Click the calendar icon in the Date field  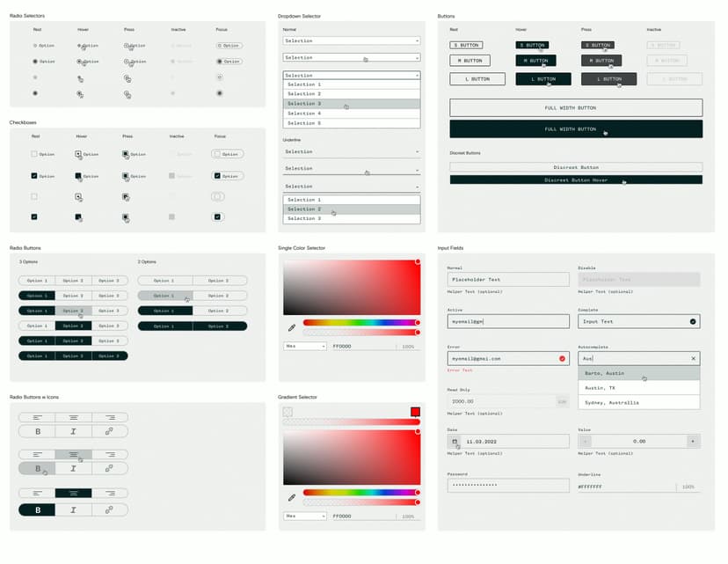(x=455, y=439)
